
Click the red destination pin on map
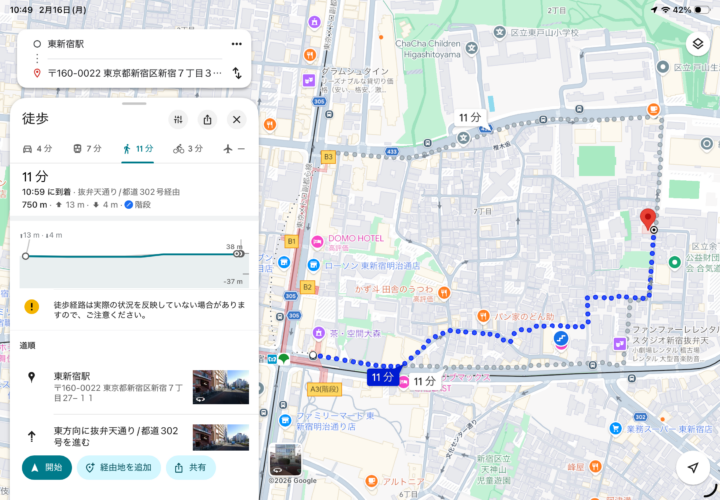click(x=647, y=218)
